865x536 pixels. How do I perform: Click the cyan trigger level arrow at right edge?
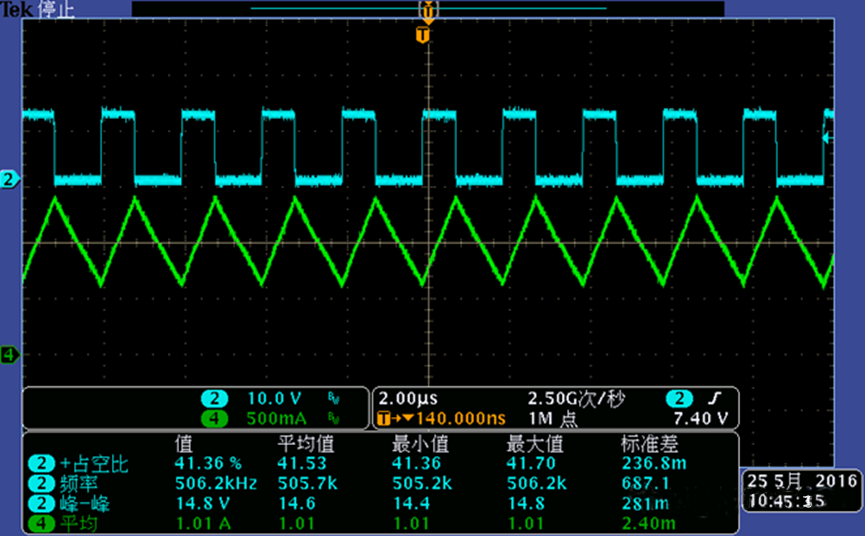pos(826,138)
